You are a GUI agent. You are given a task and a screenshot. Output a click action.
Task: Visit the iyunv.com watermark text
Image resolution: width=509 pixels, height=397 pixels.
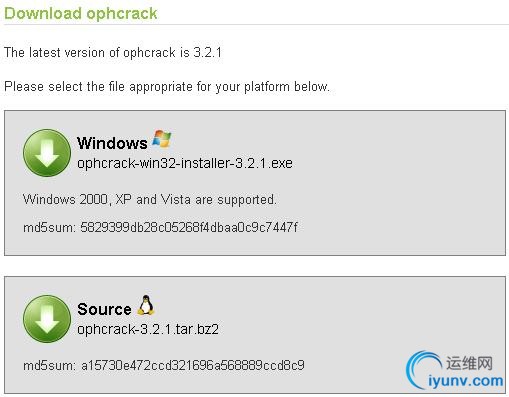pyautogui.click(x=466, y=381)
